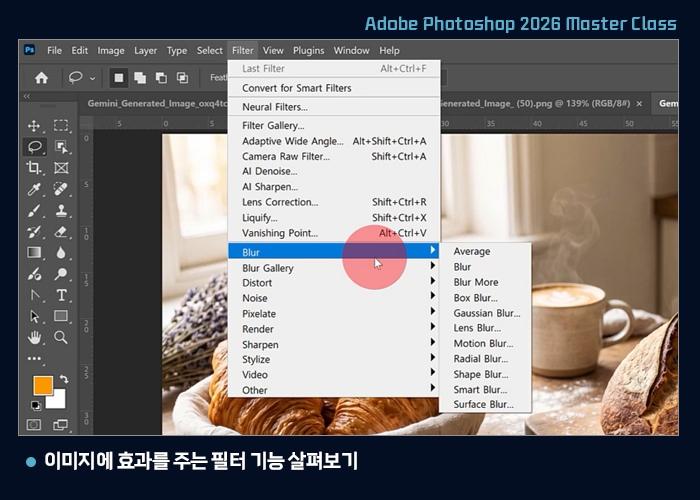This screenshot has width=700, height=500.
Task: Select the Rectangle shape tool
Action: [61, 316]
